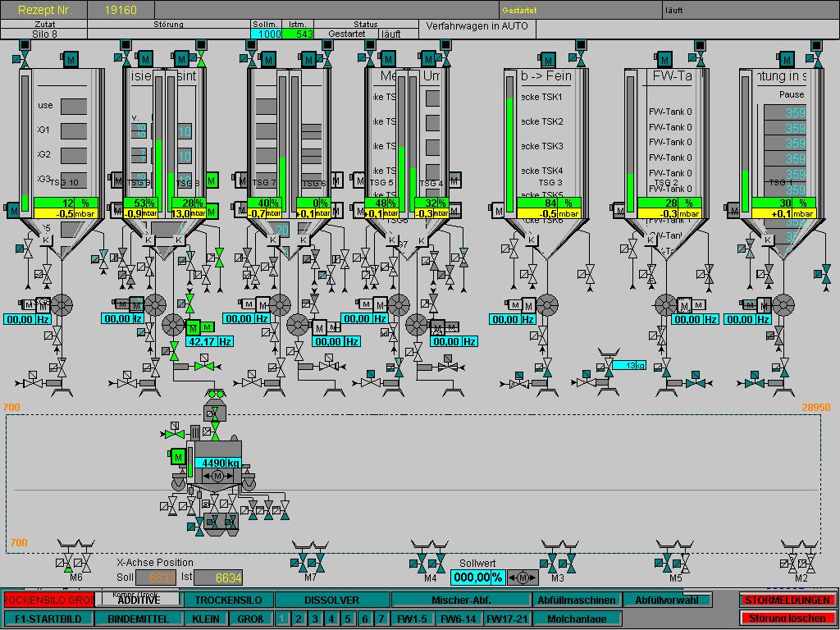Click the green motor beside 42.17 Hz
Screen dimensions: 840x630
pyautogui.click(x=194, y=329)
